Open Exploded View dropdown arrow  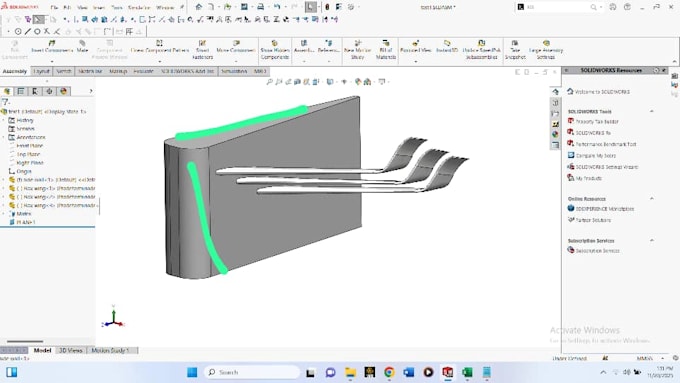(x=415, y=62)
